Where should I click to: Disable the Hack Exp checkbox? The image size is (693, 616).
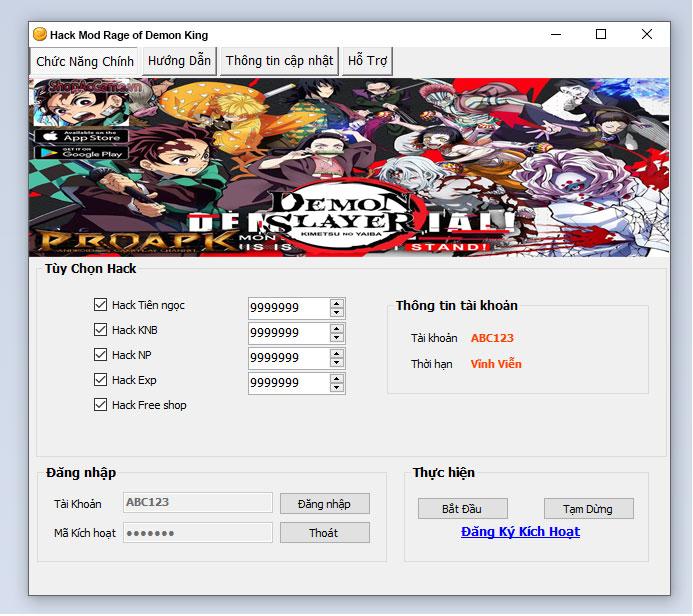[100, 380]
